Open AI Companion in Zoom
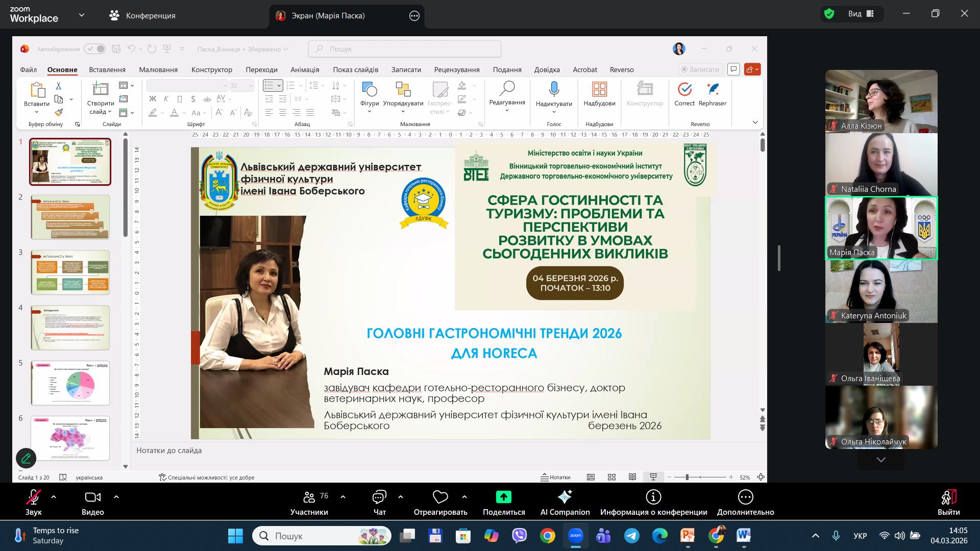This screenshot has width=980, height=551. tap(565, 497)
